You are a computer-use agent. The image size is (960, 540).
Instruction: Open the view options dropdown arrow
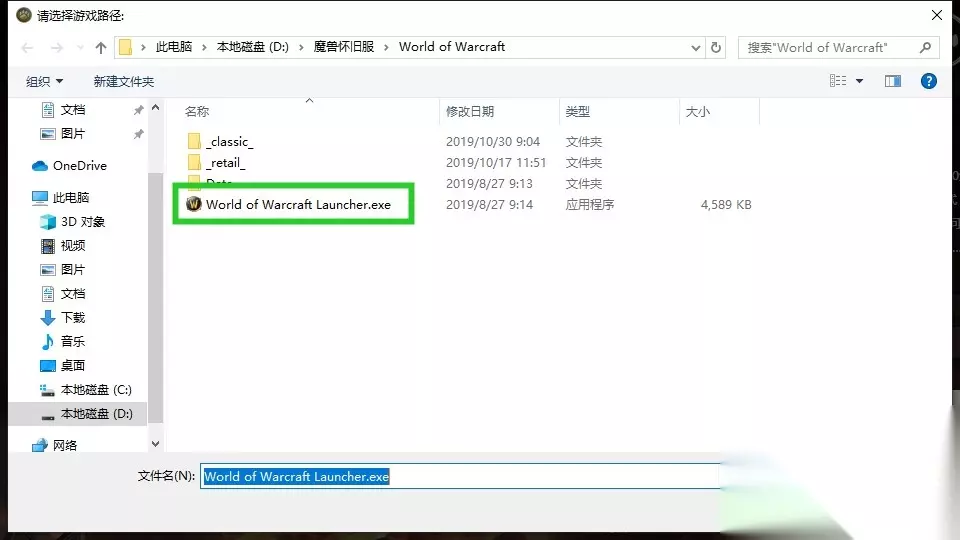(860, 81)
